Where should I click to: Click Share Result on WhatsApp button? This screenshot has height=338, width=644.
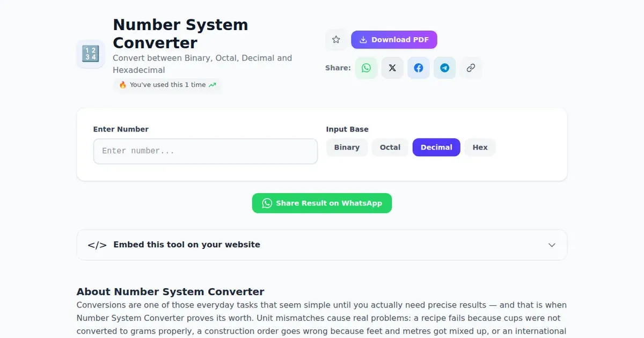pos(322,203)
